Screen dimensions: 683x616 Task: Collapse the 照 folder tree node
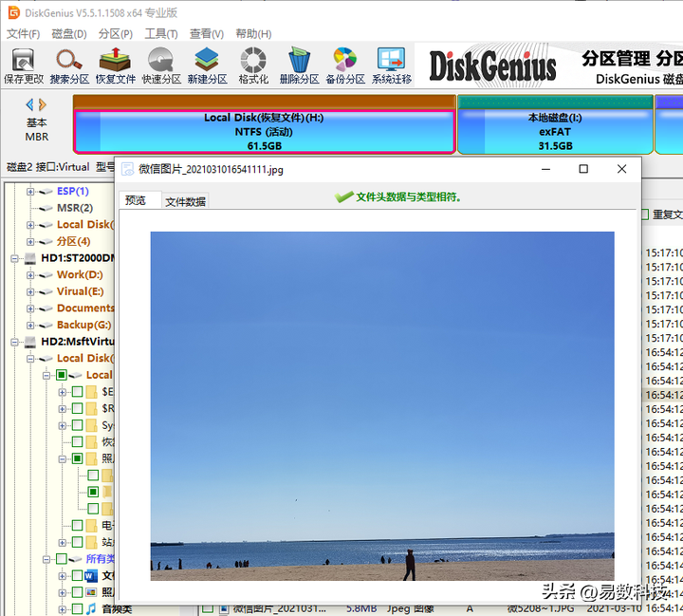click(x=63, y=458)
